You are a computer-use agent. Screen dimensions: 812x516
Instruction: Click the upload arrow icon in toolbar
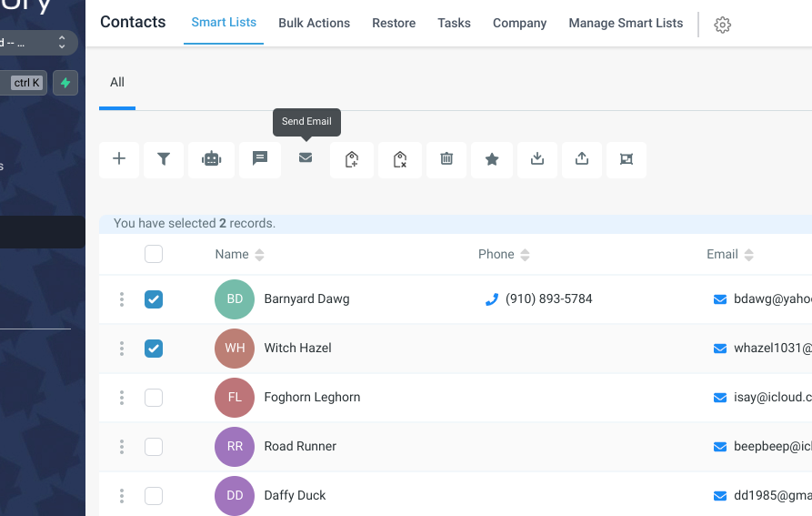582,158
